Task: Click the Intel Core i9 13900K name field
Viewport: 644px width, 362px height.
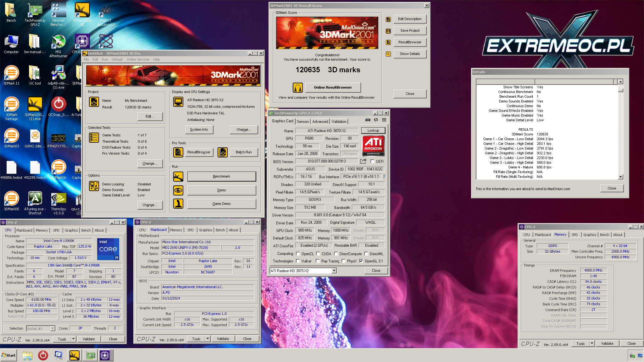Action: click(59, 241)
